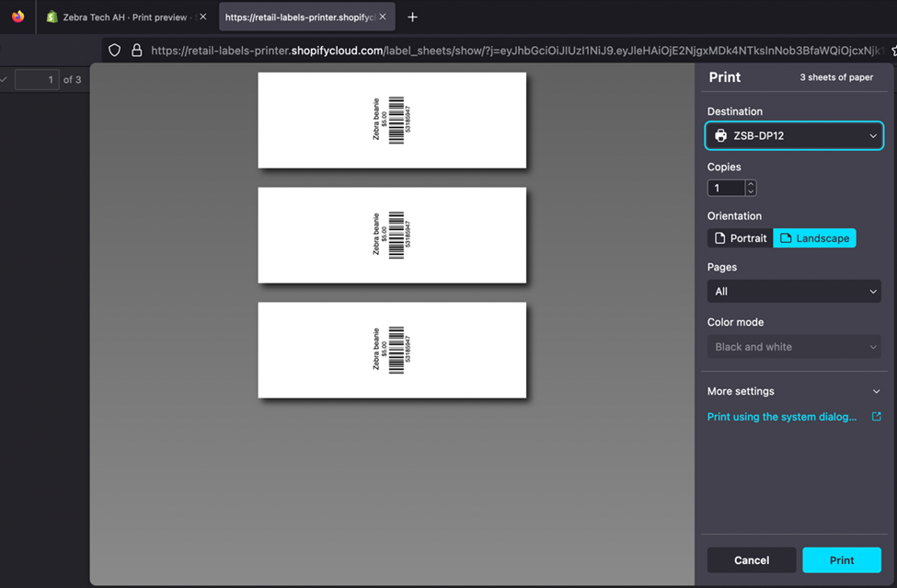Click the first label page preview
Screen dimensions: 897x588
392,121
